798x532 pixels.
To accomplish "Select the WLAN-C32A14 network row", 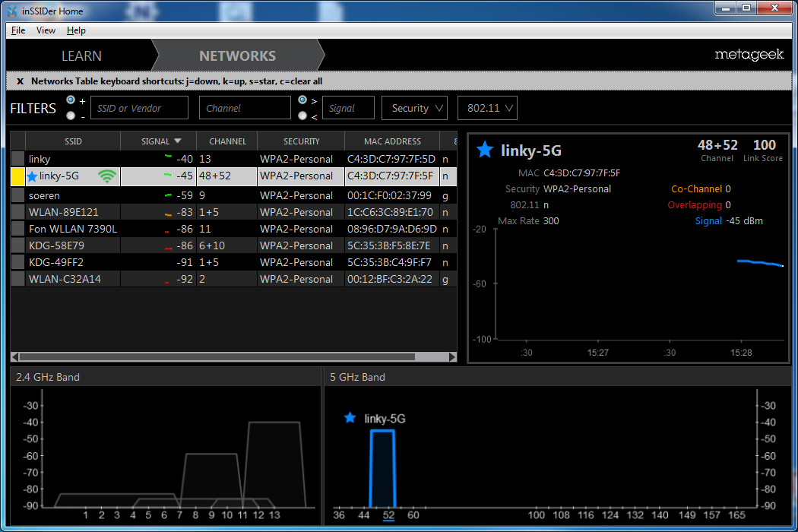I will (233, 279).
